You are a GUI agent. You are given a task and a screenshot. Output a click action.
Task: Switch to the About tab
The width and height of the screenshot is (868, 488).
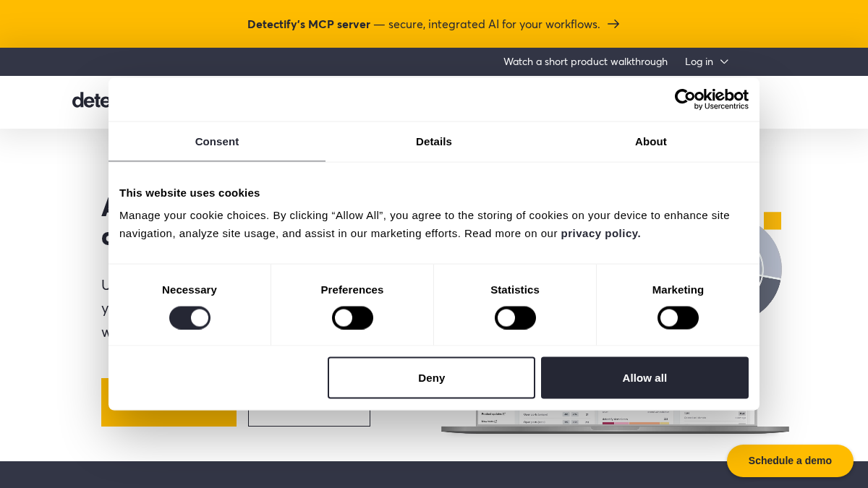pyautogui.click(x=651, y=142)
